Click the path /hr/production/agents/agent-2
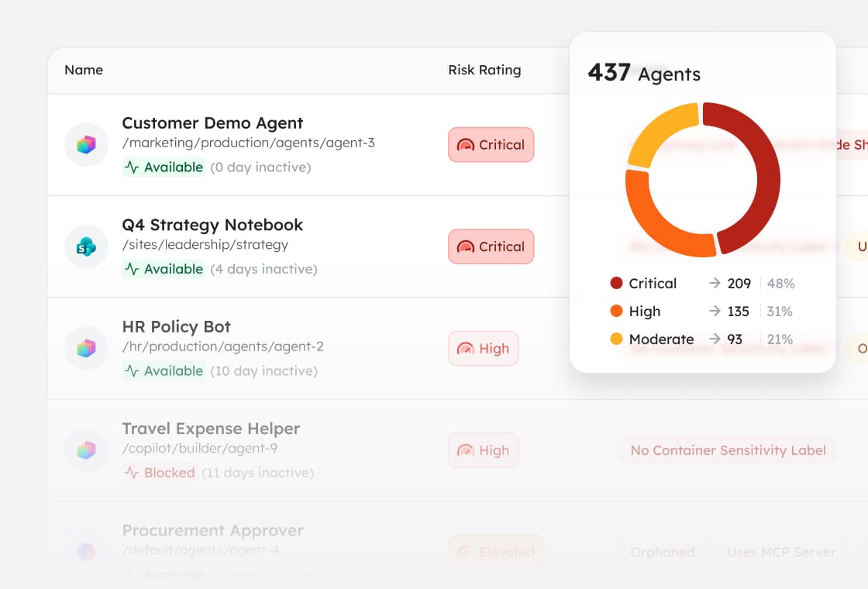The width and height of the screenshot is (868, 589). [x=223, y=346]
